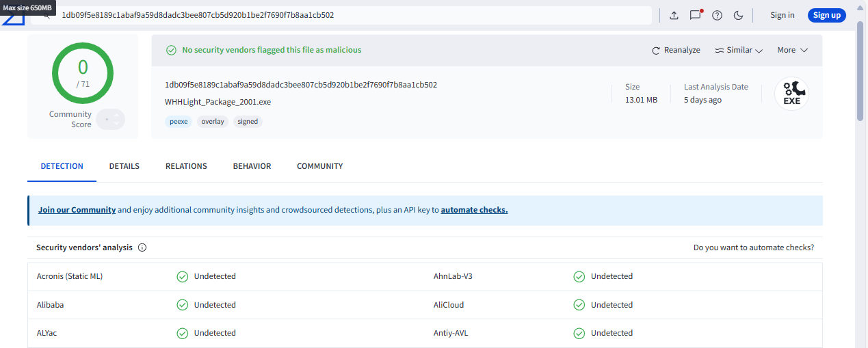
Task: Click the help question mark icon
Action: pos(717,15)
